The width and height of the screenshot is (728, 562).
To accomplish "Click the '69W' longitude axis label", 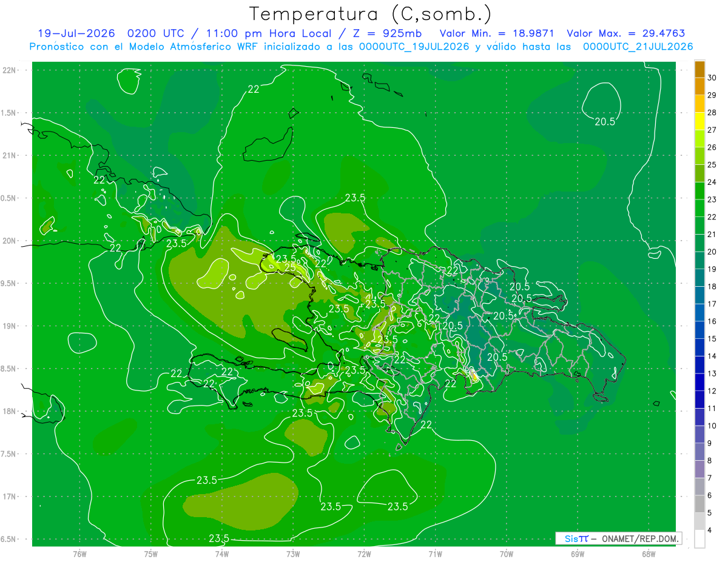I will point(578,554).
